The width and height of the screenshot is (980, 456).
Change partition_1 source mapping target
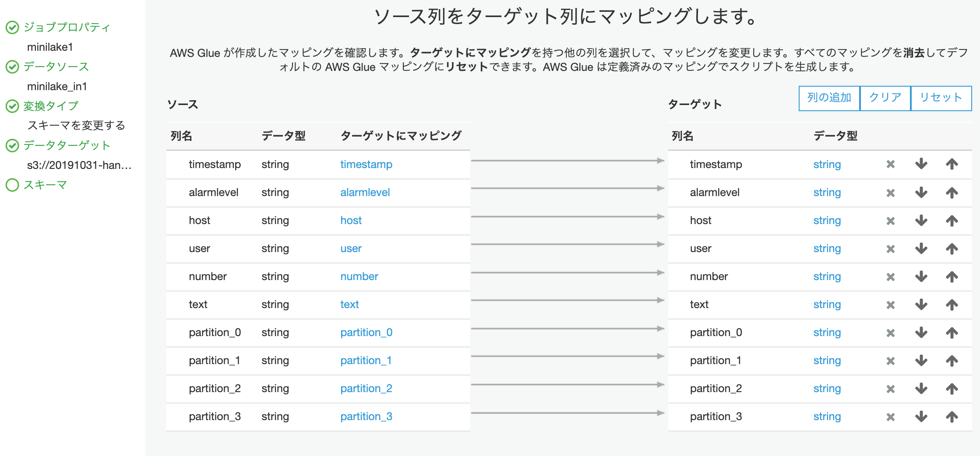click(366, 360)
